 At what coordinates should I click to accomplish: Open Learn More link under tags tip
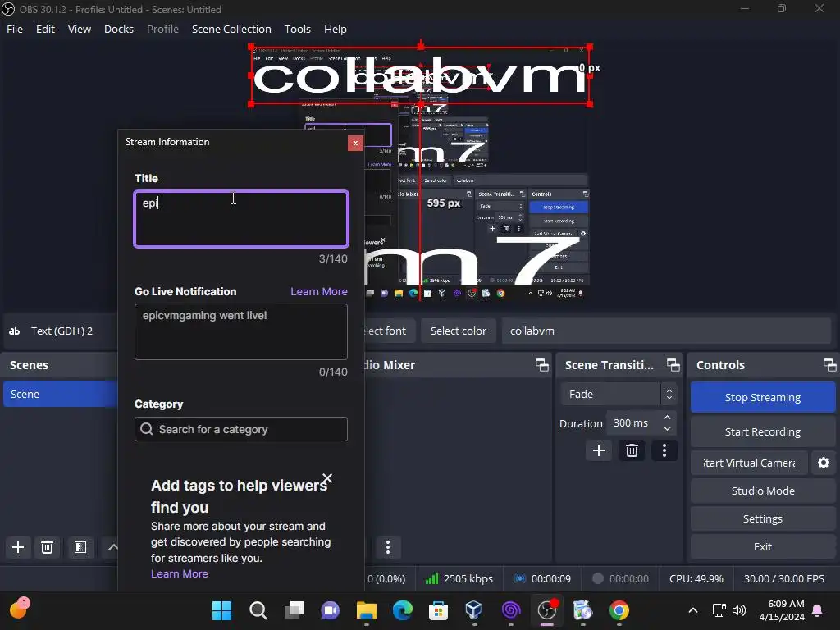point(180,573)
